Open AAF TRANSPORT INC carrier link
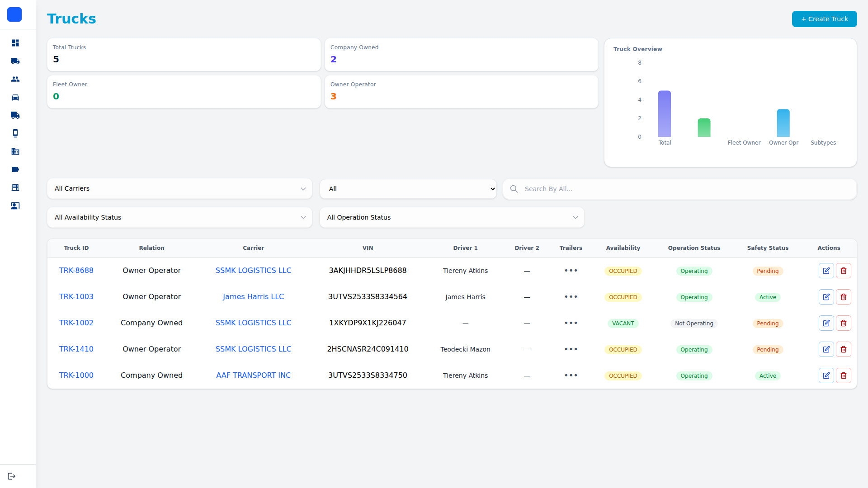868x488 pixels. coord(253,375)
